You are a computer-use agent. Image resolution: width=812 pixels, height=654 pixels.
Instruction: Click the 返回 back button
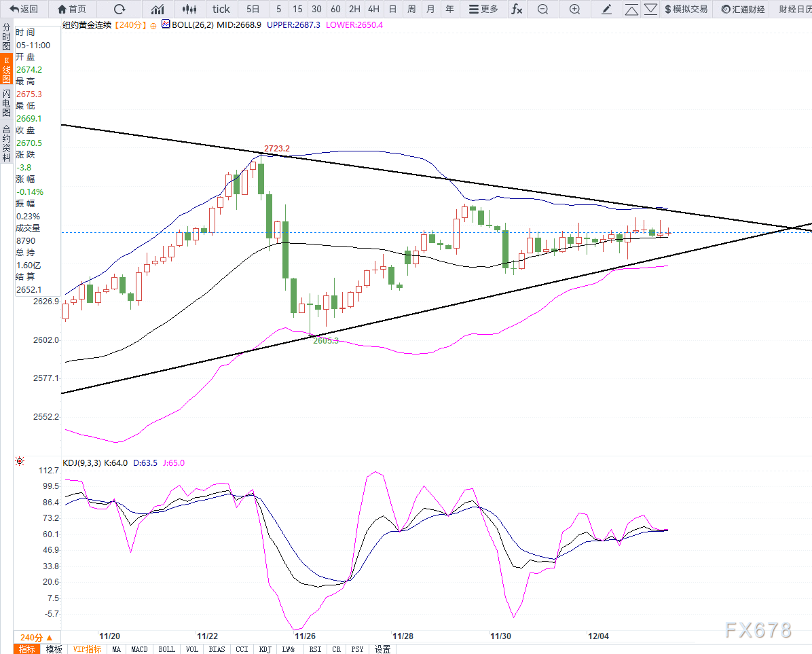pos(24,9)
